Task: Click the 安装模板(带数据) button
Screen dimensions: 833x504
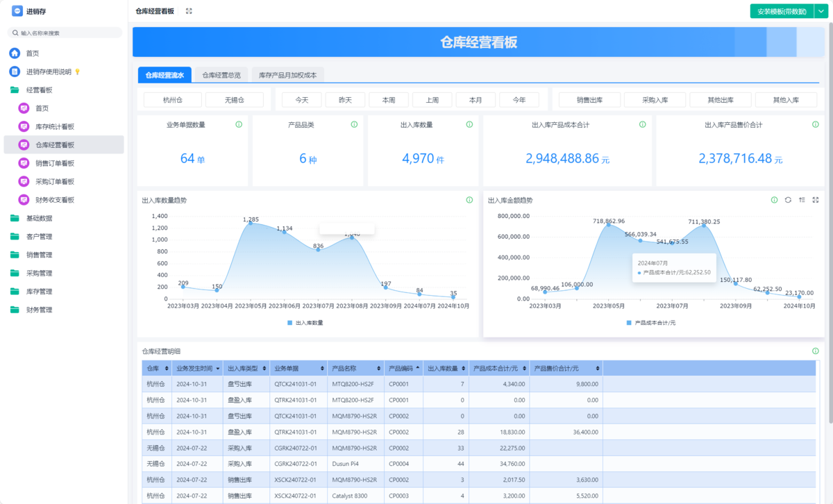Action: click(x=781, y=11)
